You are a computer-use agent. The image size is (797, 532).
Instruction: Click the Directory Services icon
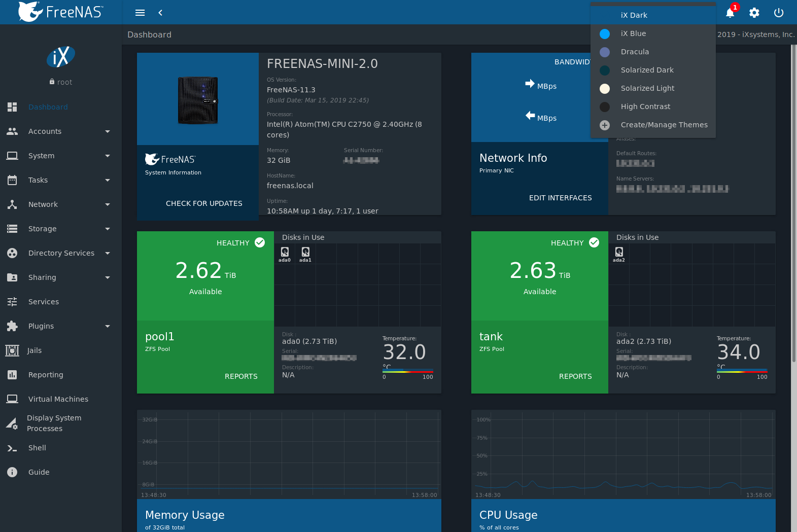12,253
